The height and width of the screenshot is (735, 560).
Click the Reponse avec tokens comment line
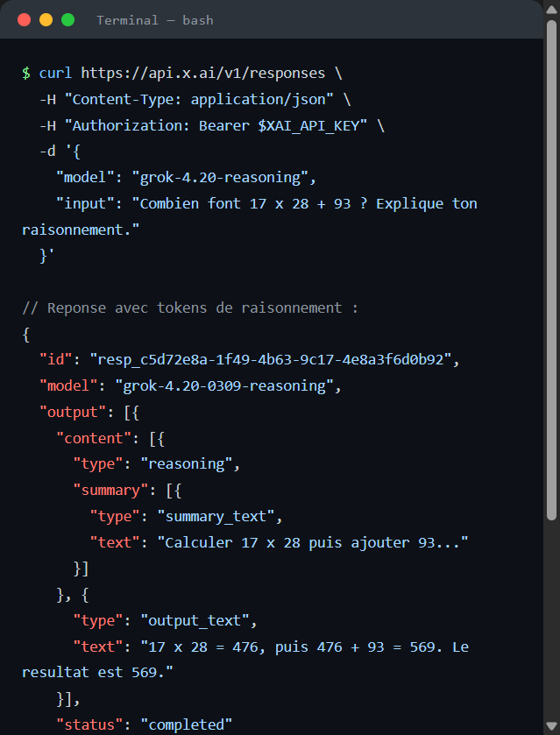tap(190, 308)
